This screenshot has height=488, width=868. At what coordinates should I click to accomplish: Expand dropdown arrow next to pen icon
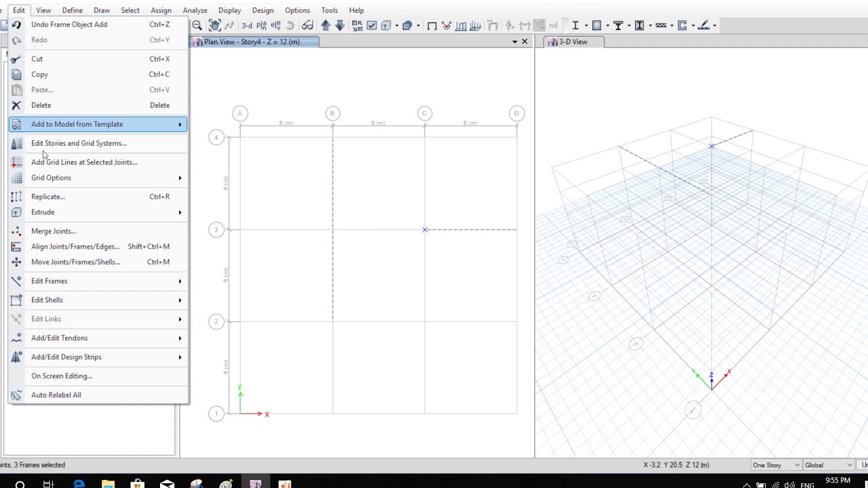coord(715,25)
